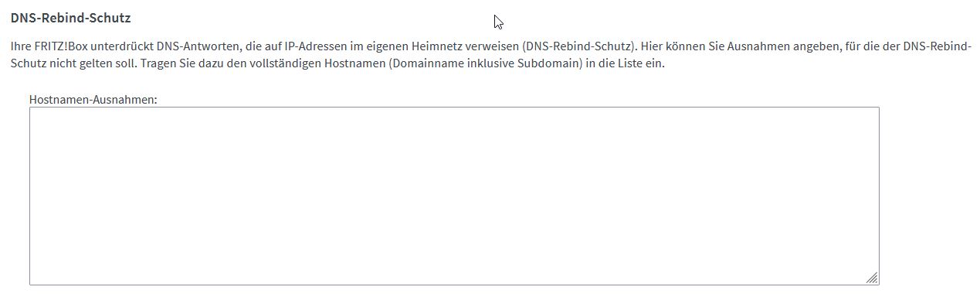Click the word Schutz starting the second line
Viewport: 980px width, 297px height.
27,63
